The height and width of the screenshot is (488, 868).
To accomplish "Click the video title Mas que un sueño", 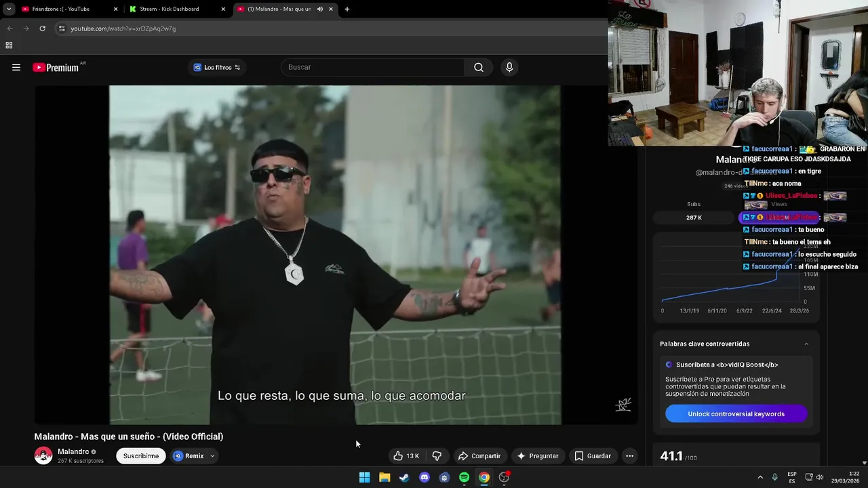I will [x=129, y=436].
